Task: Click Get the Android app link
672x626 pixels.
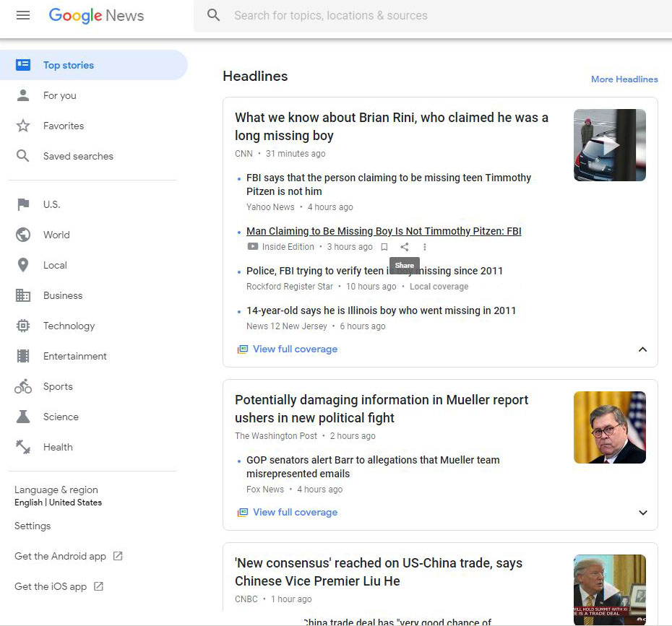Action: tap(60, 556)
